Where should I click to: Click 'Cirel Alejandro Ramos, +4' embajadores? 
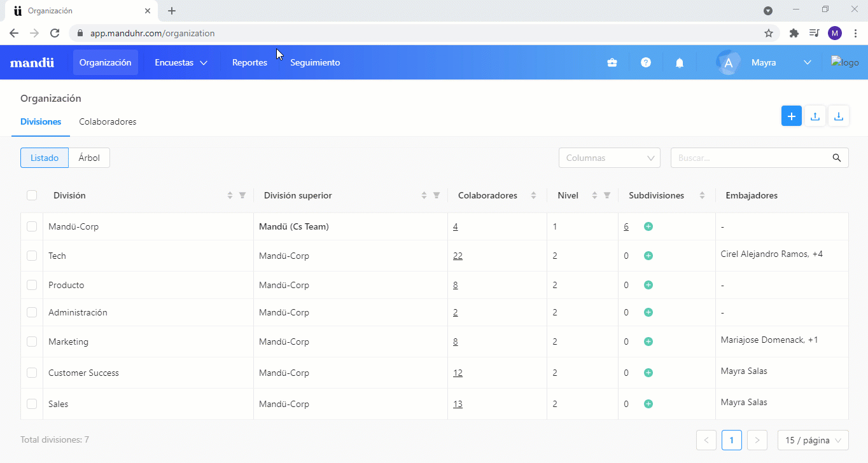click(772, 254)
